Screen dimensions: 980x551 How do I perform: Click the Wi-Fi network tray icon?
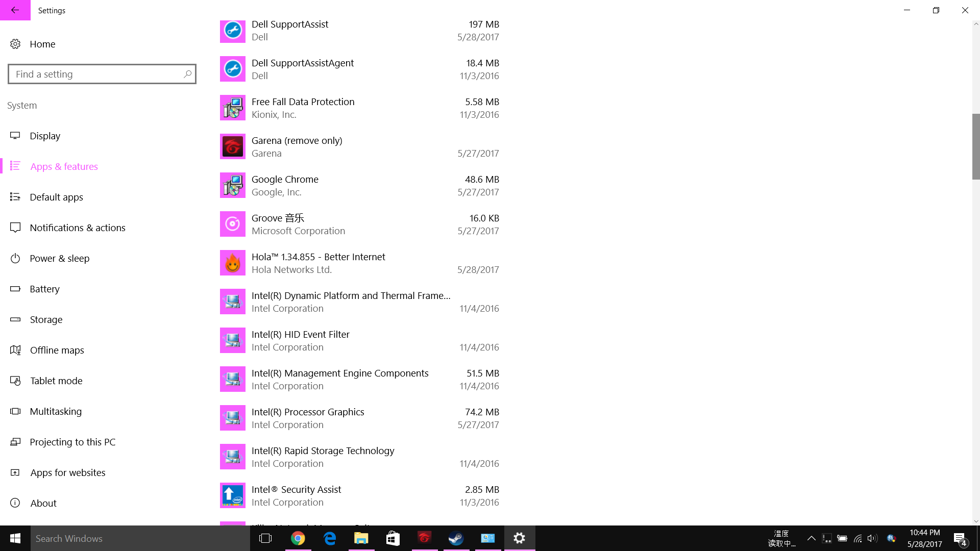857,538
